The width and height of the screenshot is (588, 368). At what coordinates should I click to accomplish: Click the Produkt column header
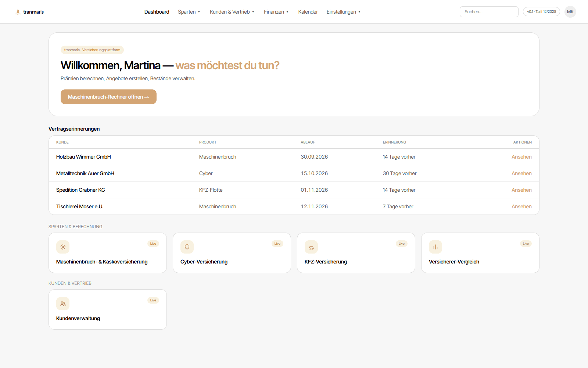(x=208, y=142)
